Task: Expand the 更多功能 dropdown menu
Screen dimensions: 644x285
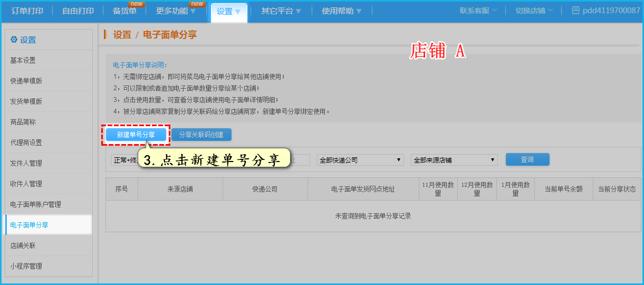Action: [x=176, y=11]
